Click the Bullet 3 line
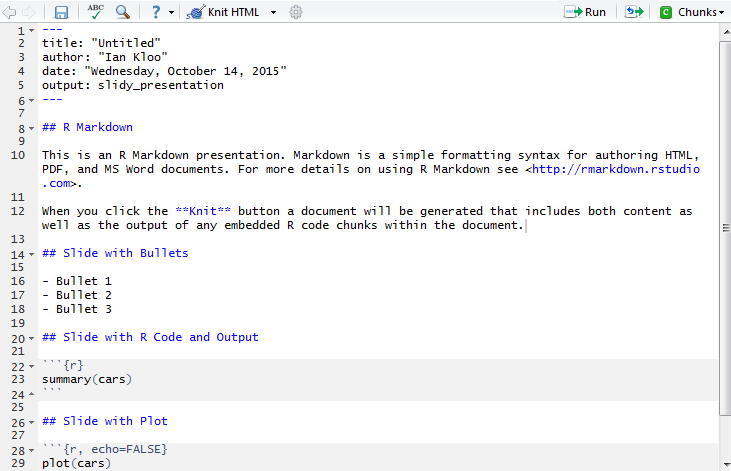This screenshot has height=471, width=731. pyautogui.click(x=77, y=309)
